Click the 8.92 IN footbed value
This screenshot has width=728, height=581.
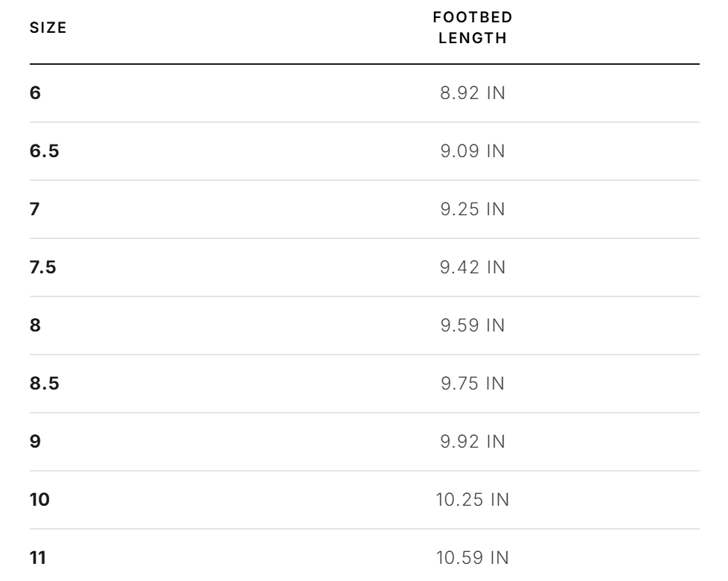coord(473,93)
